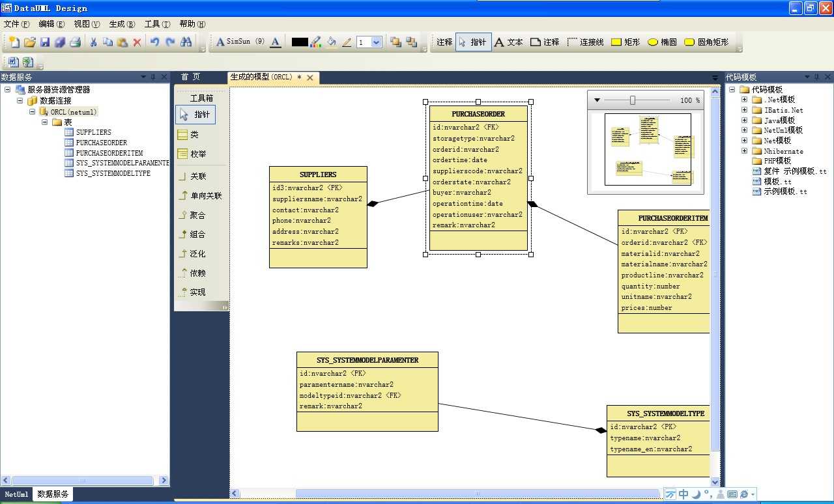Open the line width dropdown
Image resolution: width=834 pixels, height=504 pixels.
(x=376, y=42)
